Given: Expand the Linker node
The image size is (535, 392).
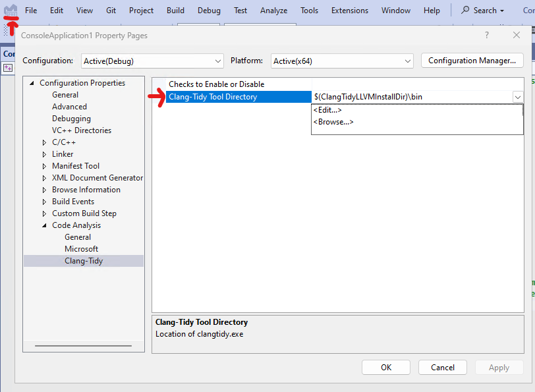Looking at the screenshot, I should click(x=44, y=154).
